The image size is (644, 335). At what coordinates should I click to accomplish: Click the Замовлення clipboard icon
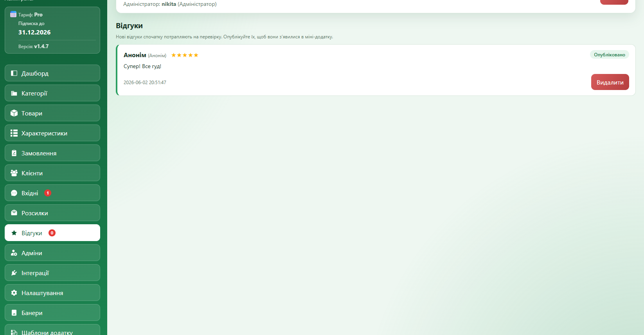14,153
